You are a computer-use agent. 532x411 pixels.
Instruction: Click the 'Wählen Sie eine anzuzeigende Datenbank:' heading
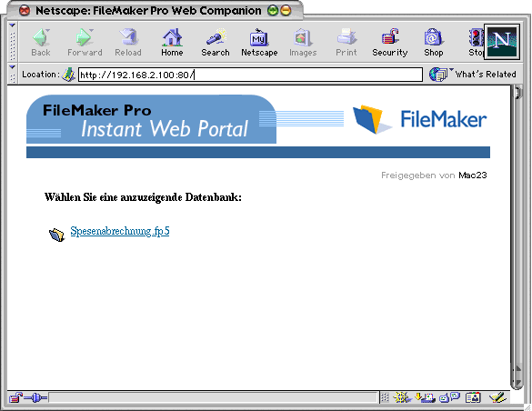[x=143, y=197]
